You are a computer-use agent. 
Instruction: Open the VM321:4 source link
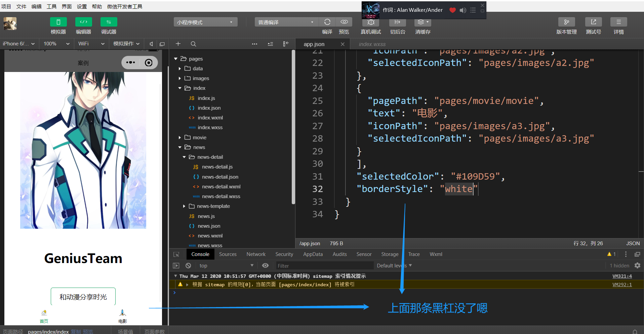[622, 276]
